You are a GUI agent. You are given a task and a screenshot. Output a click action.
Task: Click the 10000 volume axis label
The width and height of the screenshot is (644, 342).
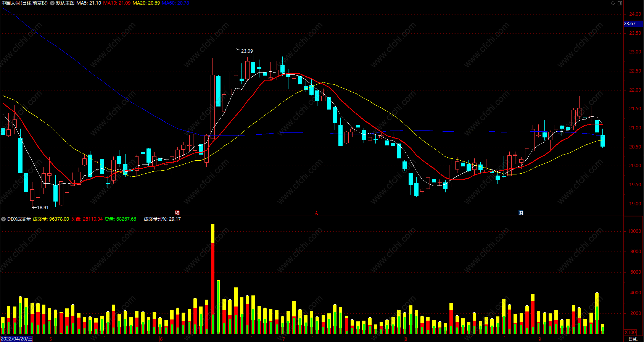(x=634, y=231)
